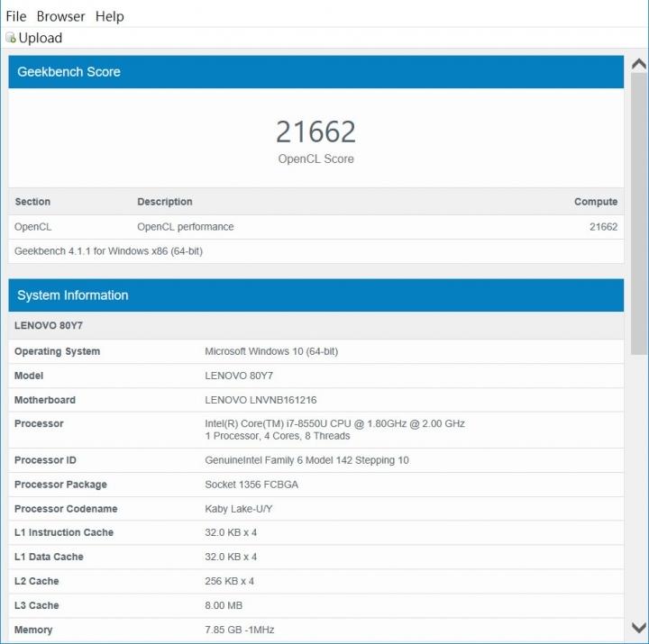
Task: Click L1 Instruction Cache 32.0 KB x 4
Action: click(231, 532)
